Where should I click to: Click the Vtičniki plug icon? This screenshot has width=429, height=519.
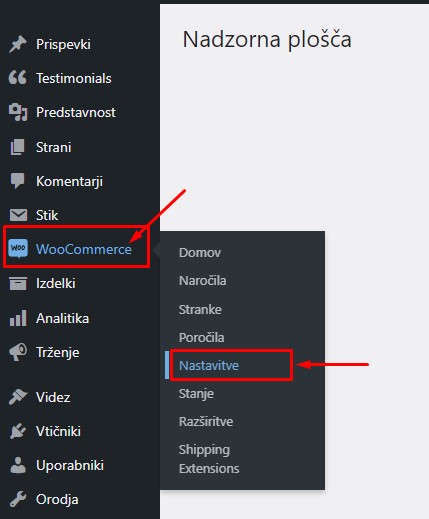[18, 431]
